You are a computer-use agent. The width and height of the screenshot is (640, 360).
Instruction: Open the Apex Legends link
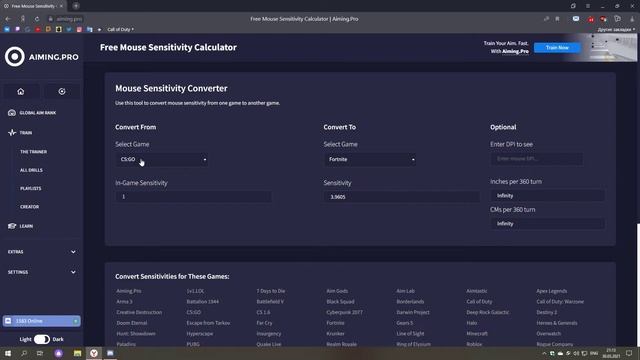coord(551,291)
